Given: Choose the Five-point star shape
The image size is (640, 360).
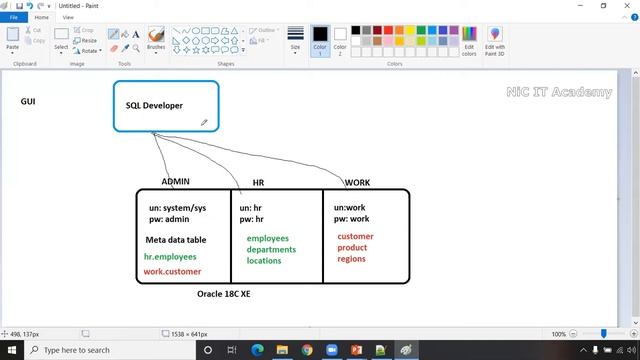Looking at the screenshot, I should 196,50.
